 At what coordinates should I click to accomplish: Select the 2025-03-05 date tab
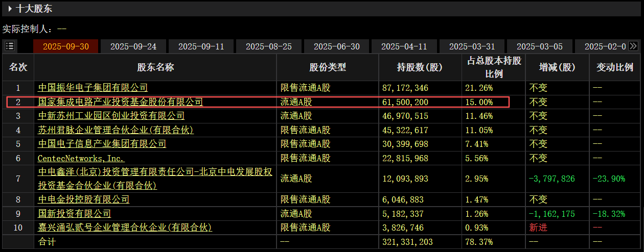[540, 46]
